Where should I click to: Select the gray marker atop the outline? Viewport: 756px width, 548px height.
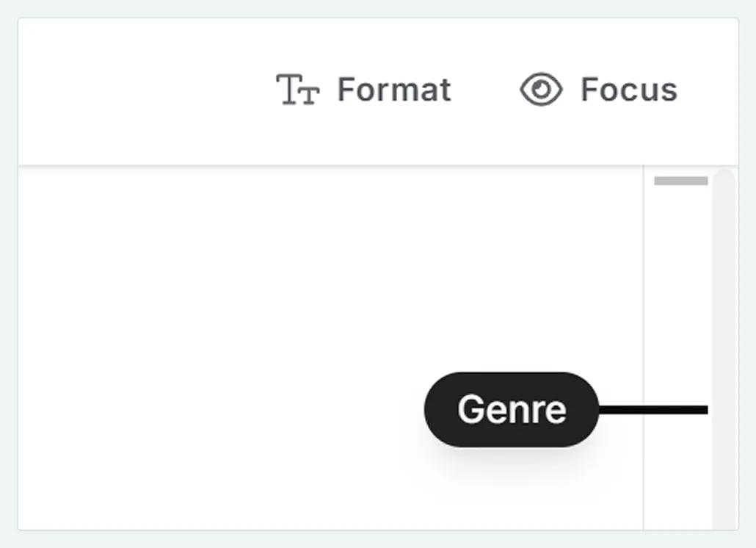click(680, 181)
